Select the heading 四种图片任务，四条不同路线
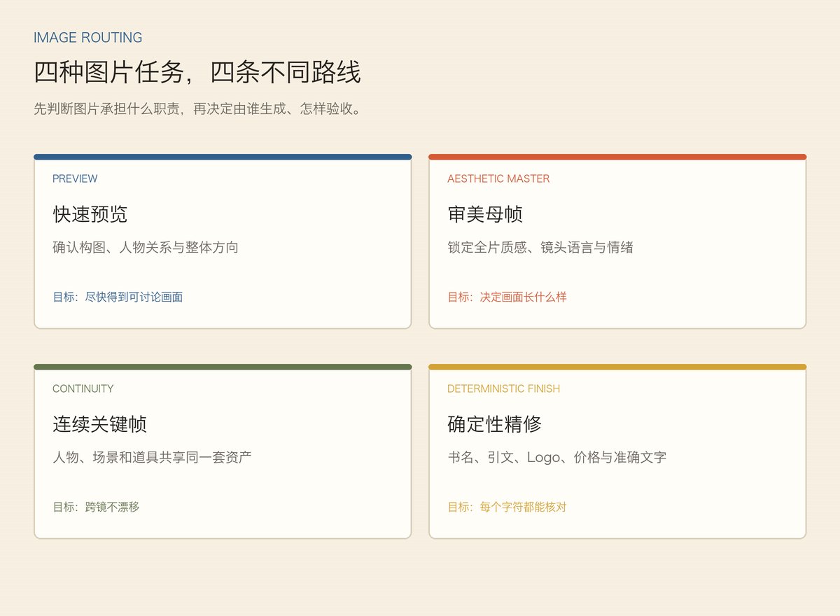Viewport: 840px width, 616px height. [197, 73]
